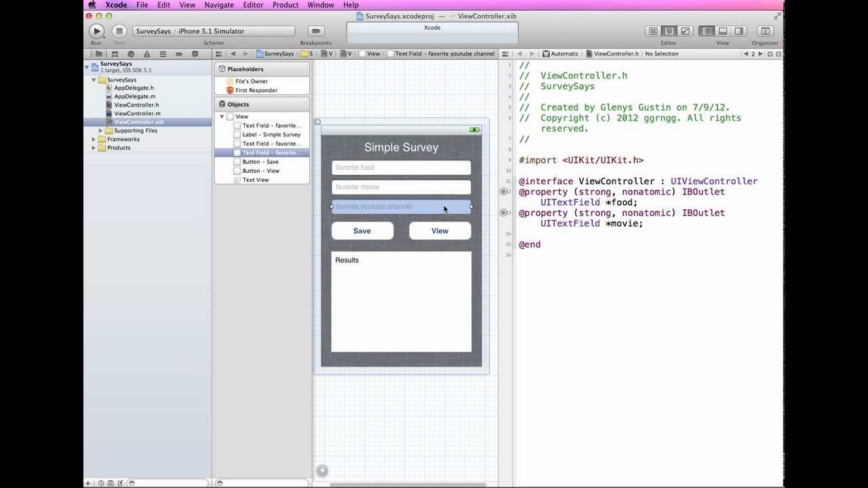The image size is (868, 488).
Task: Toggle the Utilities pane view button
Action: point(739,30)
